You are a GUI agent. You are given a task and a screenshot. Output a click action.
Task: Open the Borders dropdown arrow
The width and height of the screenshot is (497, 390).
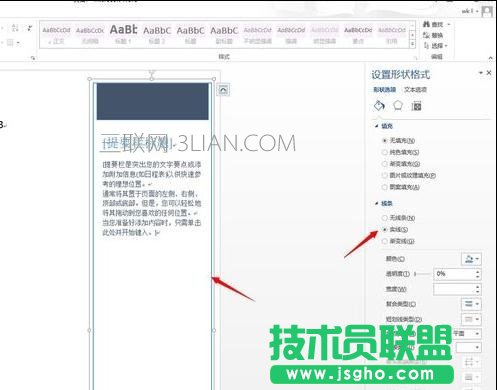pyautogui.click(x=18, y=43)
